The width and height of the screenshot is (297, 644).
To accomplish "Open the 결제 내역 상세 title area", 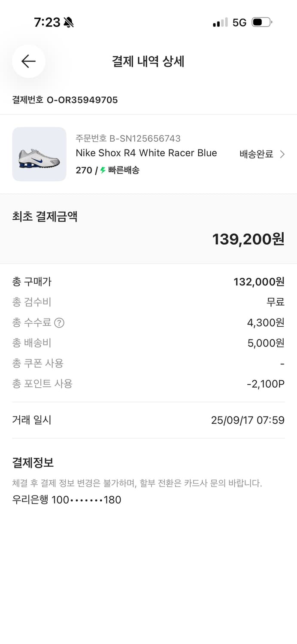I will click(x=148, y=61).
